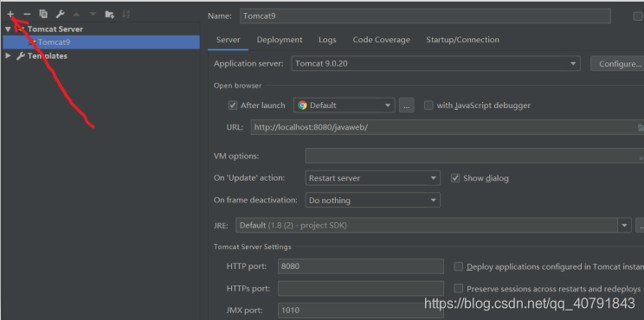Open the Server tab
Image resolution: width=644 pixels, height=320 pixels.
(228, 40)
